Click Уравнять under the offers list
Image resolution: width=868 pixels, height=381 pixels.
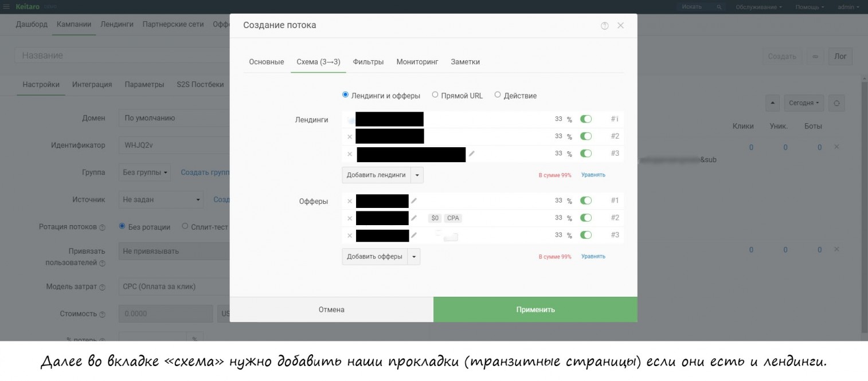click(x=593, y=257)
